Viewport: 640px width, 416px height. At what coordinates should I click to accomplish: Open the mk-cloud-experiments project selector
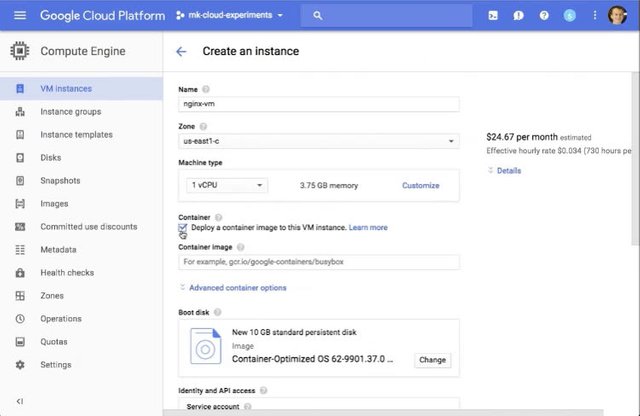[x=229, y=16]
